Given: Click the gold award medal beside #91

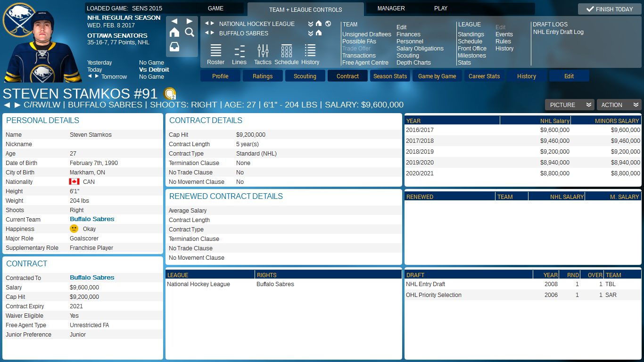Looking at the screenshot, I should click(170, 93).
